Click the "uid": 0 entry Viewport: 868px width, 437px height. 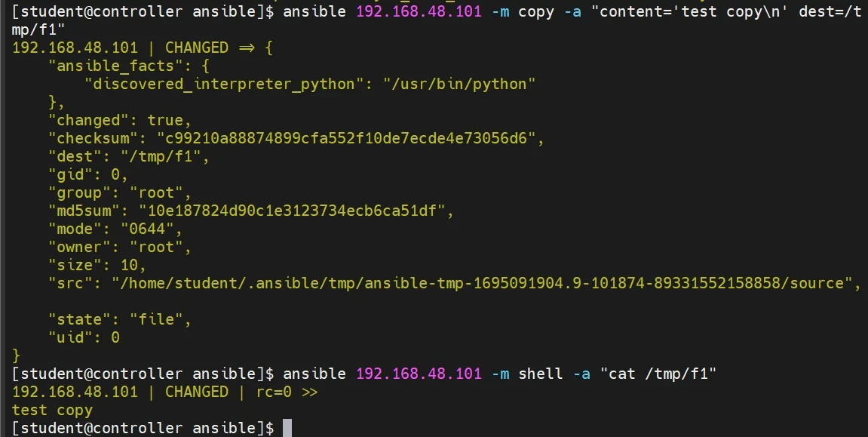point(84,337)
